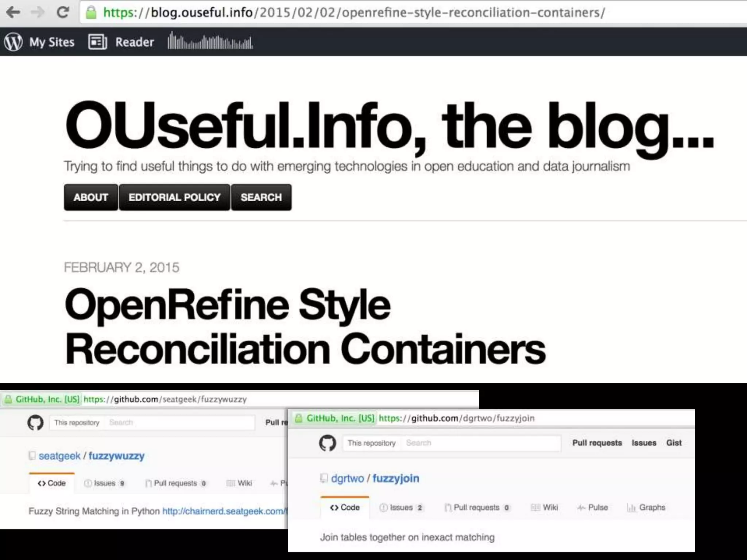The image size is (747, 560).
Task: Click the site stats sparkline graph
Action: (210, 41)
